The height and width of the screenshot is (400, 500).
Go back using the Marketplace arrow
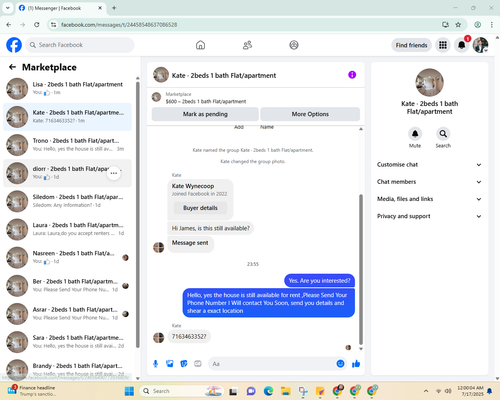coord(12,67)
